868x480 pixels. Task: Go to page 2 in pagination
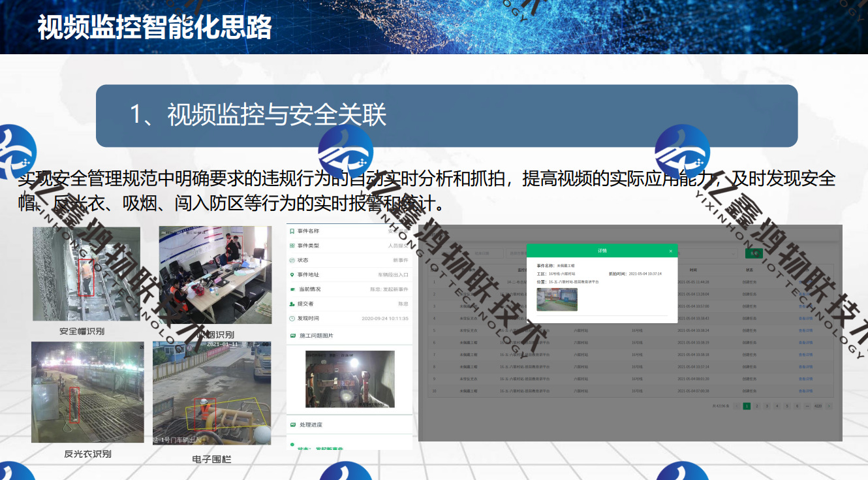(757, 406)
